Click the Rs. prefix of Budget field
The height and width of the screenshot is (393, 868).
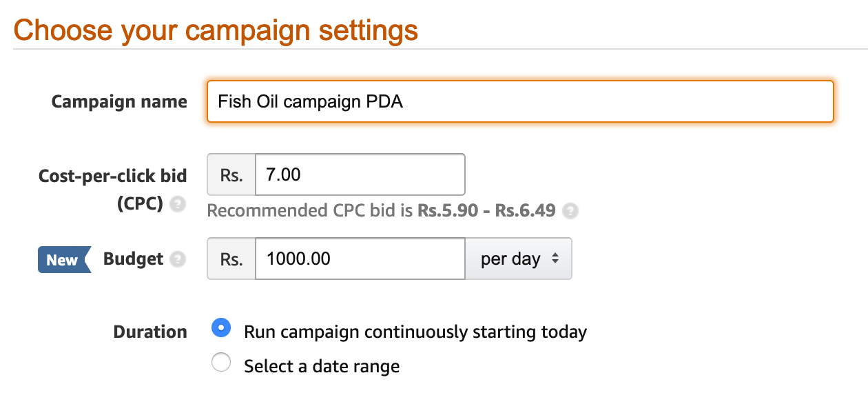pos(231,259)
